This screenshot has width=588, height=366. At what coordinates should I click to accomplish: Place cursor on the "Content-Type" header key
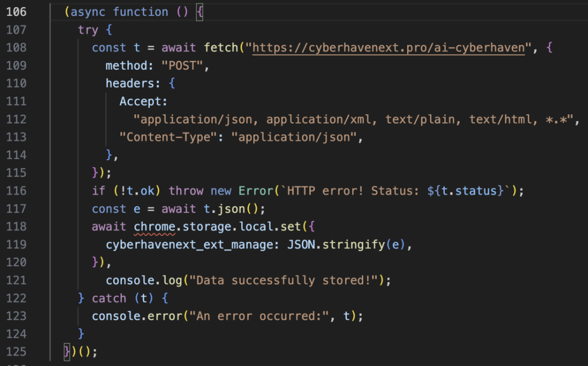(168, 137)
